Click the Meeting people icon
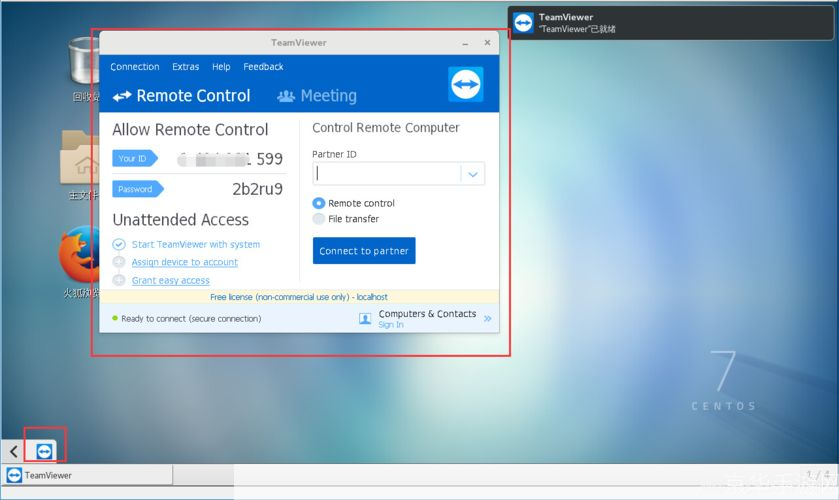839x500 pixels. pyautogui.click(x=286, y=96)
